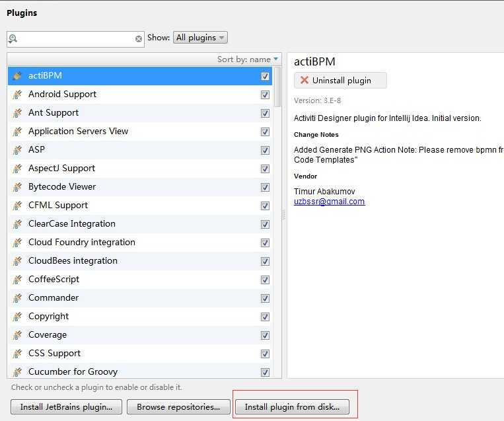Click the Application Servers View plugin icon
Screen dimensions: 504x421
(x=17, y=132)
